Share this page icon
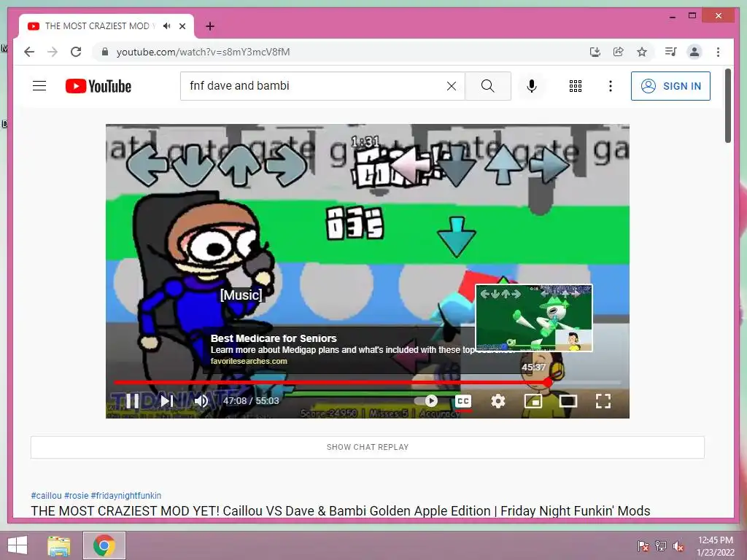747x560 pixels. [x=619, y=52]
